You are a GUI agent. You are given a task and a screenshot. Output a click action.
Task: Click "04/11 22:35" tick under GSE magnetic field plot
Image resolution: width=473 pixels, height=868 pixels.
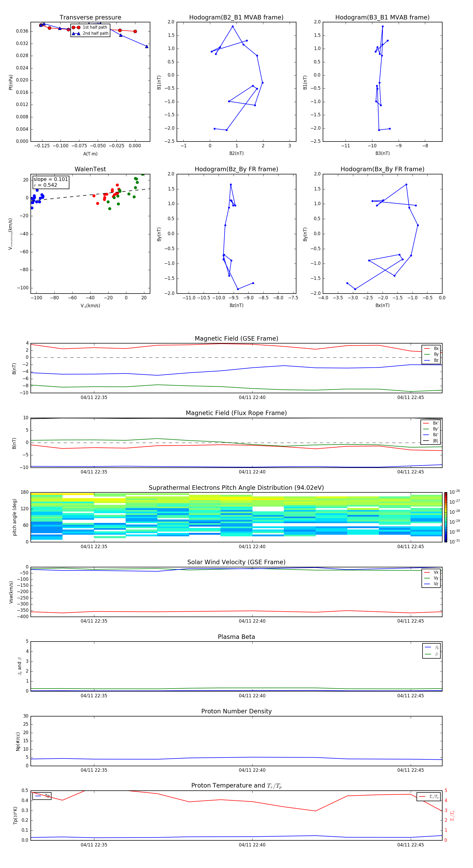94,398
